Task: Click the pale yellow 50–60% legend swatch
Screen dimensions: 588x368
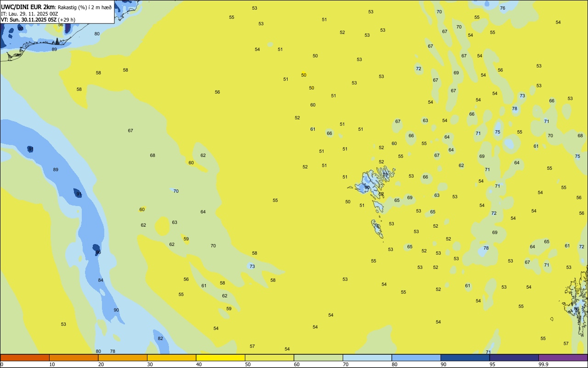Action: [x=269, y=357]
